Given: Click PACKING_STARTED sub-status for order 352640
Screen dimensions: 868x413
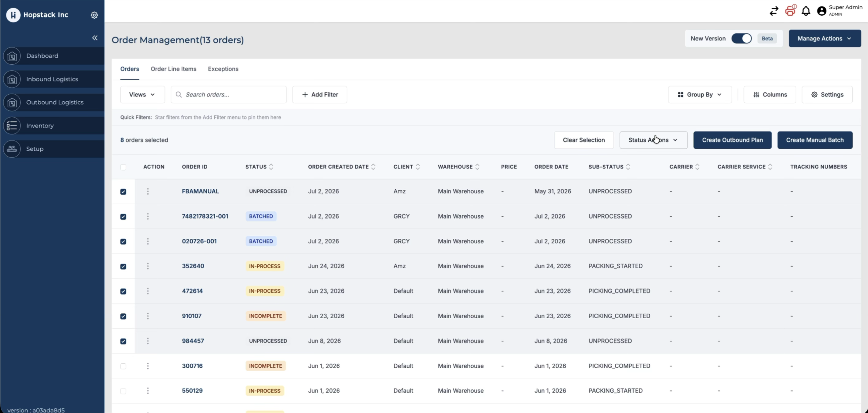Looking at the screenshot, I should pyautogui.click(x=615, y=266).
